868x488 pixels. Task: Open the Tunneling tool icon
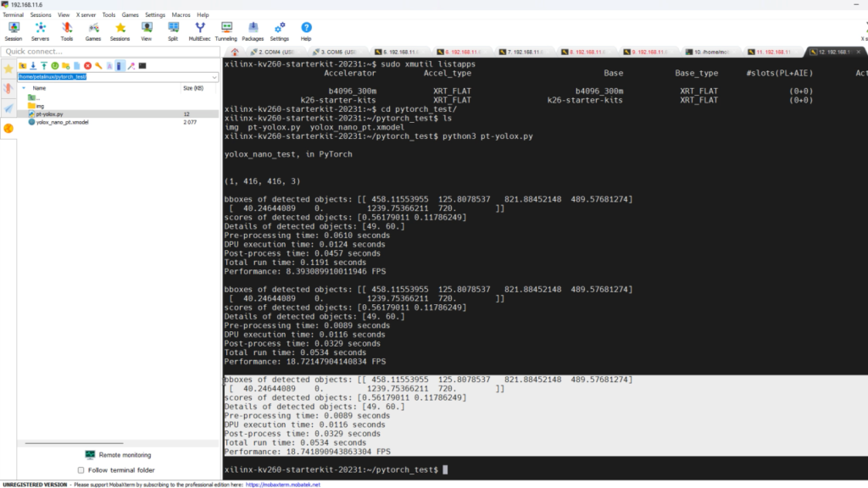(225, 30)
